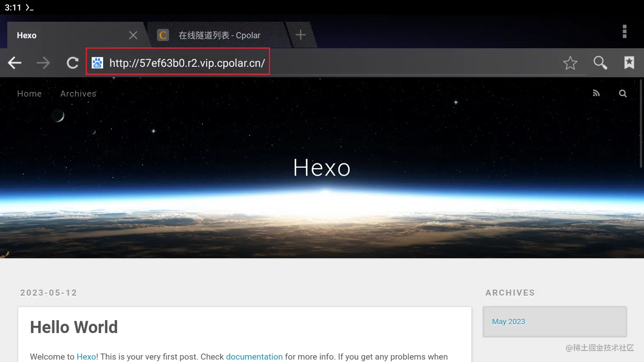644x362 pixels.
Task: Open a new tab with the plus button
Action: pos(301,35)
